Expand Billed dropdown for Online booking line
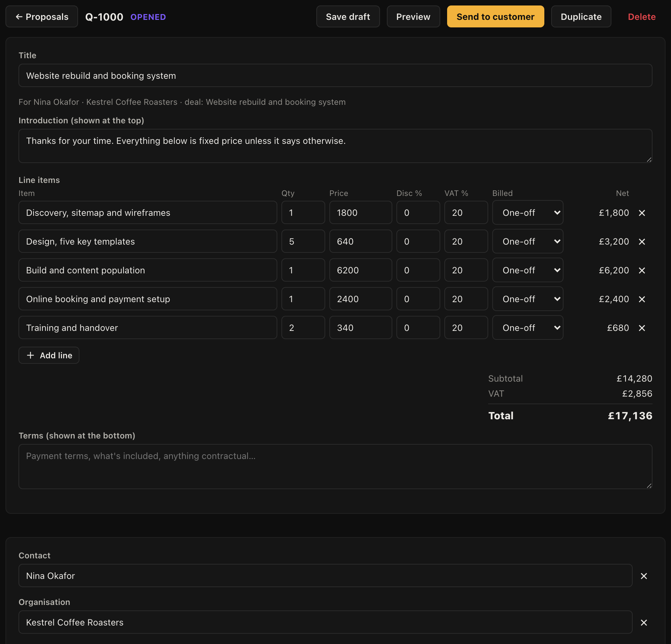The height and width of the screenshot is (644, 671). tap(528, 299)
